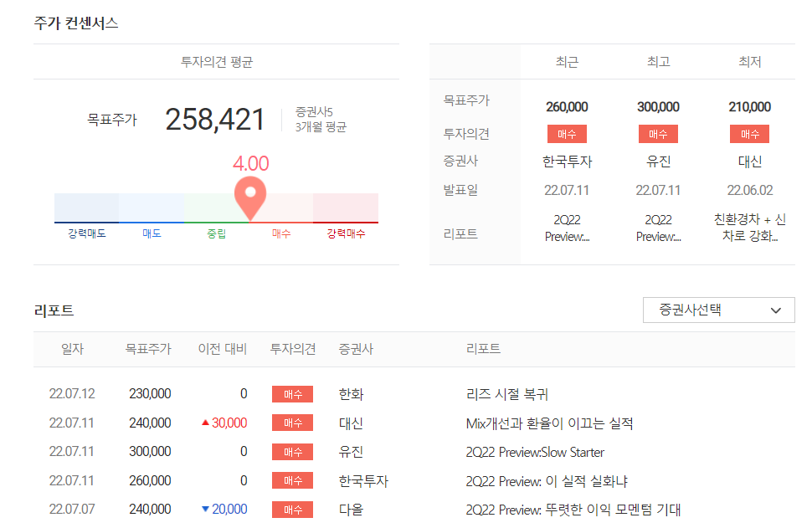Image resolution: width=812 pixels, height=528 pixels.
Task: Click 230,000 target price in 한화 row
Action: [150, 394]
